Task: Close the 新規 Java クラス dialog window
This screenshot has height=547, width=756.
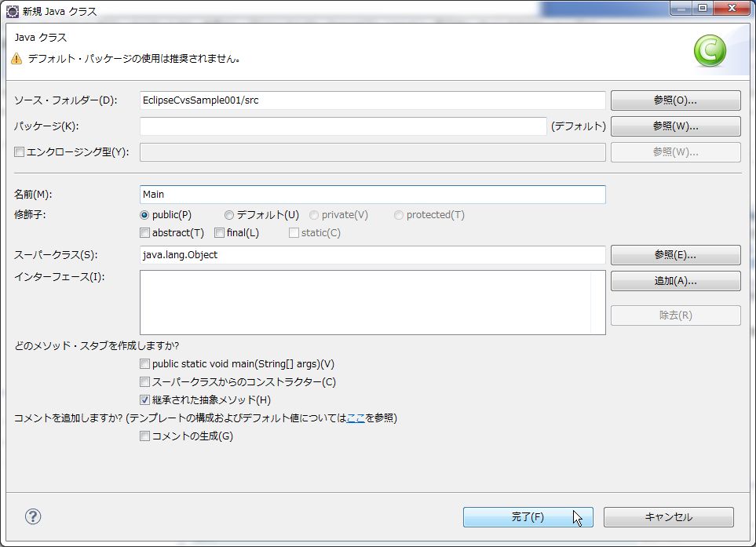Action: [732, 8]
